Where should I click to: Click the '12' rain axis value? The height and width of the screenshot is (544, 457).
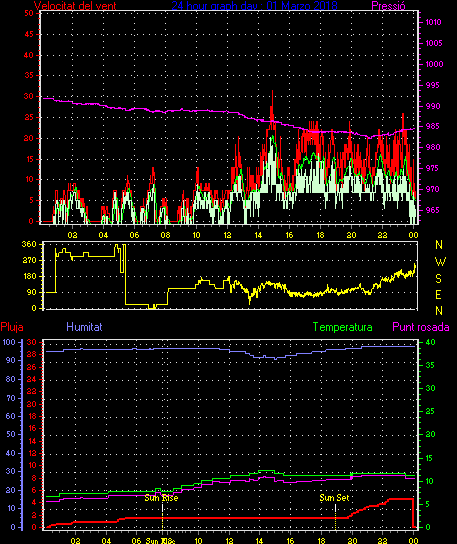click(x=32, y=453)
